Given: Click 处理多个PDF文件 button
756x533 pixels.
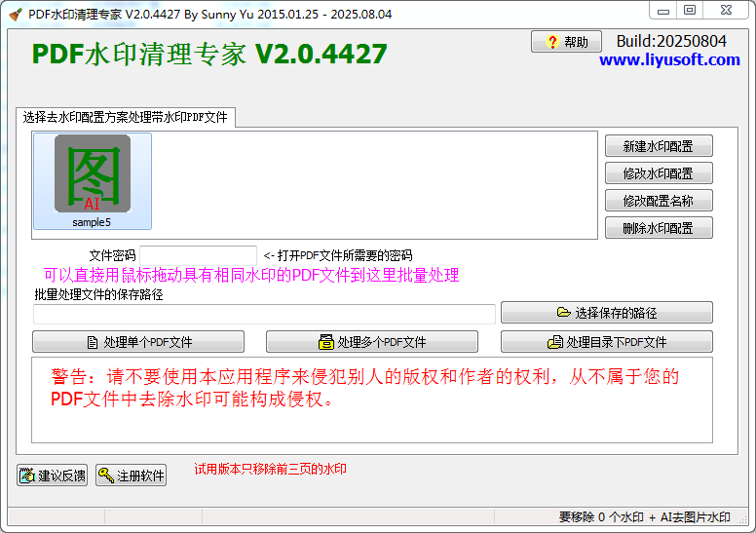Looking at the screenshot, I should (372, 342).
